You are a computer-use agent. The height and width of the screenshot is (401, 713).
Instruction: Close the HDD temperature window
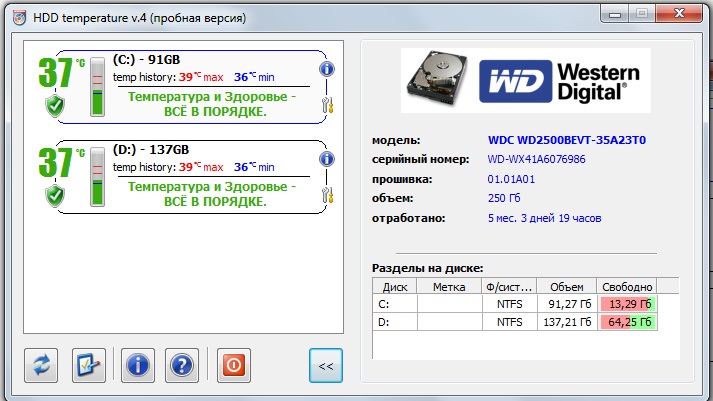[x=679, y=14]
